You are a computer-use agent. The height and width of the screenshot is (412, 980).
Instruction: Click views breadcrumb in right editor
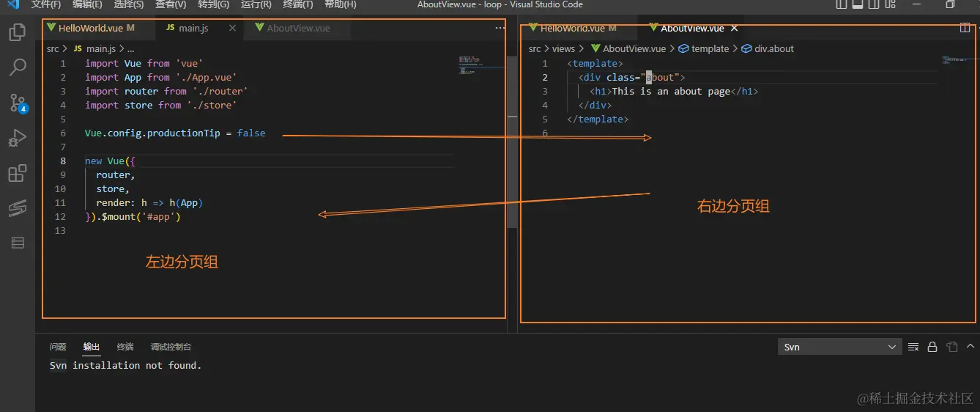point(563,48)
